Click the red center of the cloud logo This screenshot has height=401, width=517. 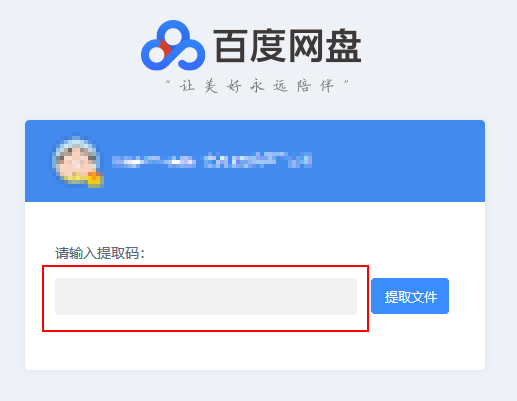(x=165, y=49)
